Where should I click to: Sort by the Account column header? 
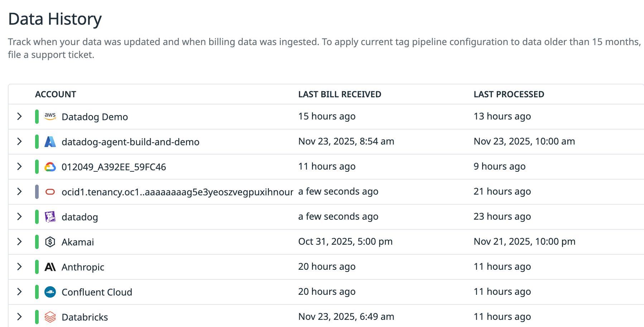tap(56, 94)
